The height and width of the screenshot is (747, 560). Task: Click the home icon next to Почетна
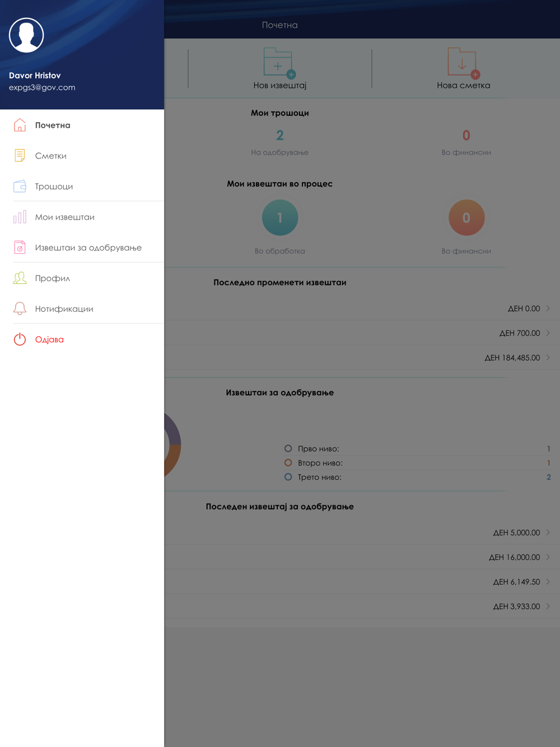(x=20, y=125)
